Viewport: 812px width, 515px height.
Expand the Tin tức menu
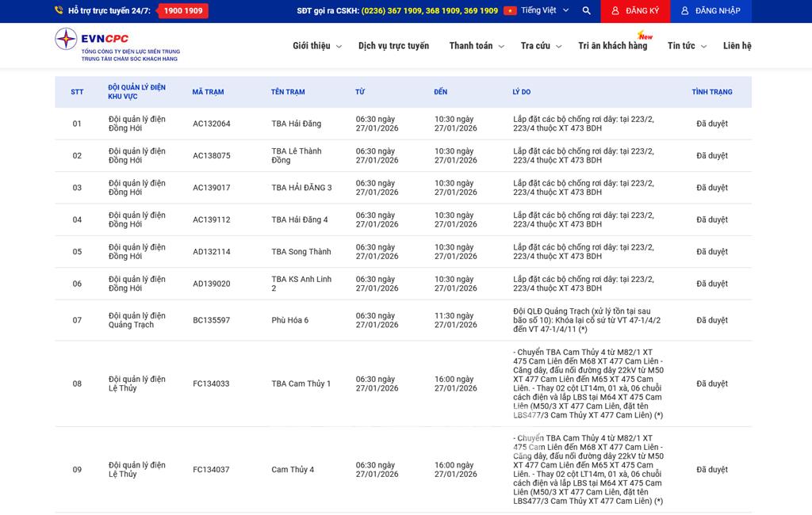tap(686, 46)
